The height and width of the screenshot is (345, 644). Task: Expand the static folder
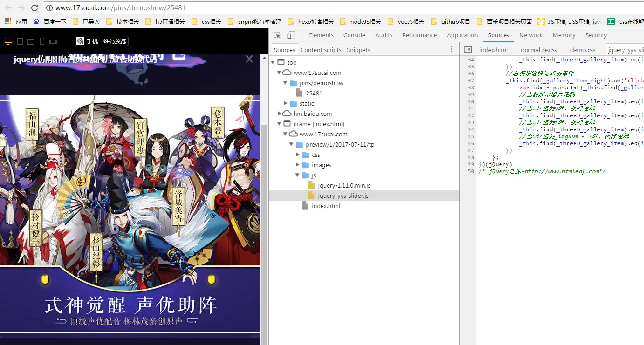pos(285,103)
